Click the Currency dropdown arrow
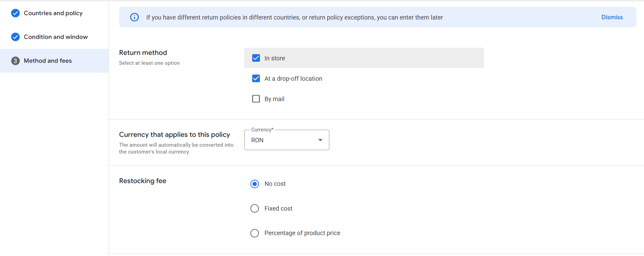644x256 pixels. pos(320,140)
